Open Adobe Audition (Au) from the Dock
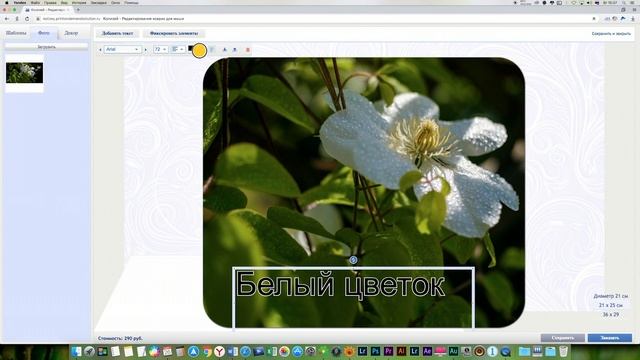Image resolution: width=640 pixels, height=360 pixels. 453,351
